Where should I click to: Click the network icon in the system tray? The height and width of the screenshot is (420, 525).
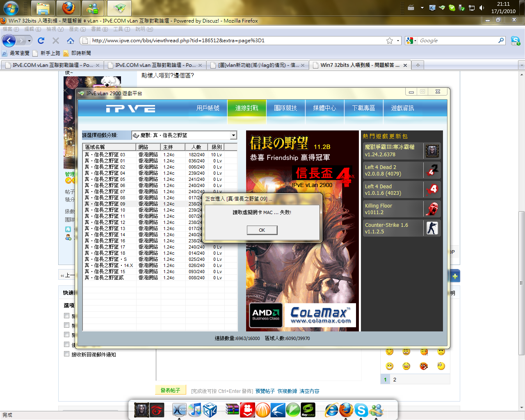pyautogui.click(x=472, y=8)
